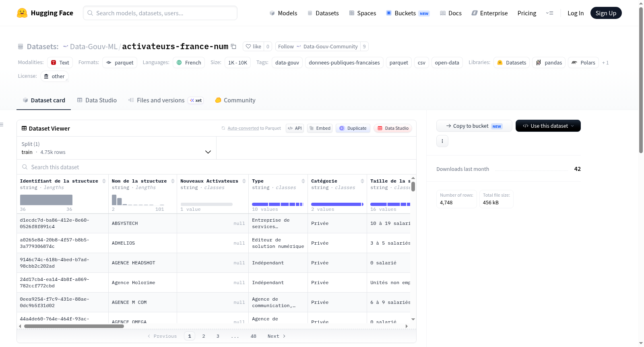The height and width of the screenshot is (347, 644).
Task: Go to page 3 of the table
Action: [x=218, y=336]
